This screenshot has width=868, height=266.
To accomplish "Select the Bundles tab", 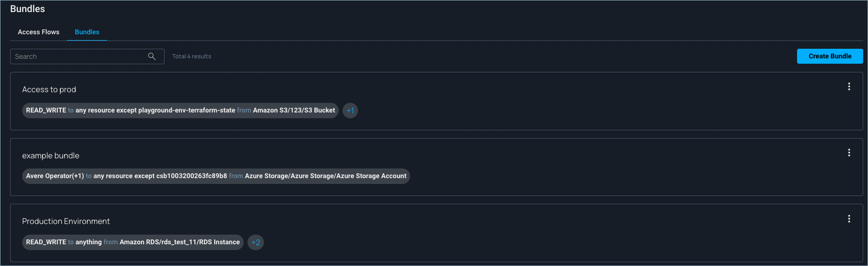I will click(x=87, y=32).
